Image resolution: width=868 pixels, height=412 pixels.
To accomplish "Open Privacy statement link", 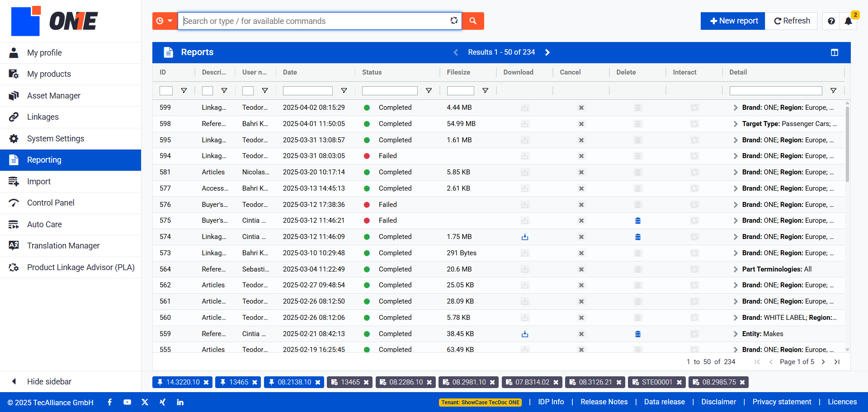I will tap(782, 402).
